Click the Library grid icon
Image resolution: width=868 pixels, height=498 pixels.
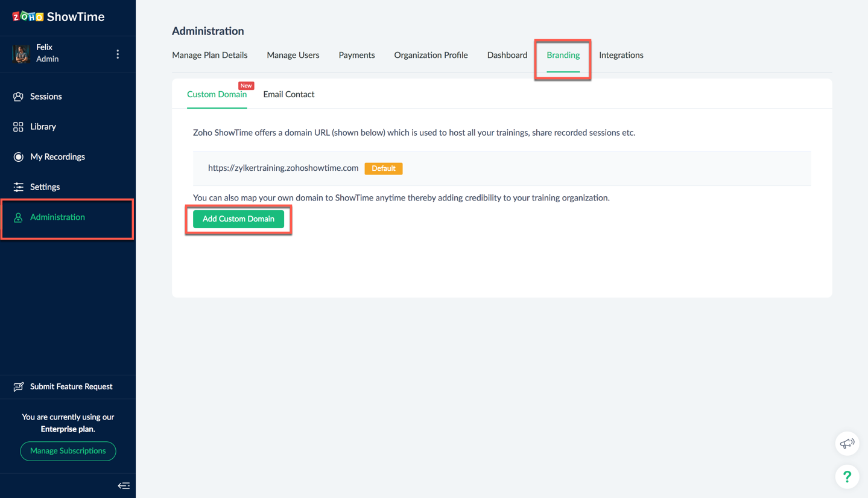[18, 127]
